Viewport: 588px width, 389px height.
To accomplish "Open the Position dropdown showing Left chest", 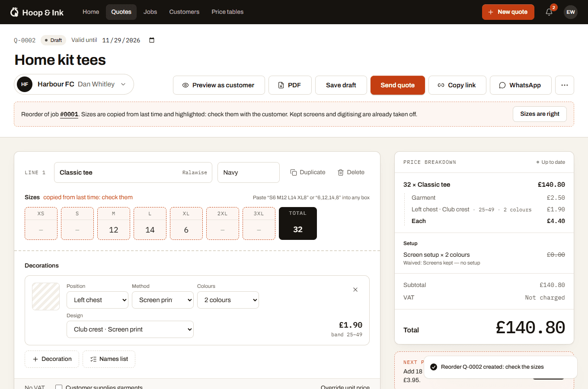I will point(97,300).
